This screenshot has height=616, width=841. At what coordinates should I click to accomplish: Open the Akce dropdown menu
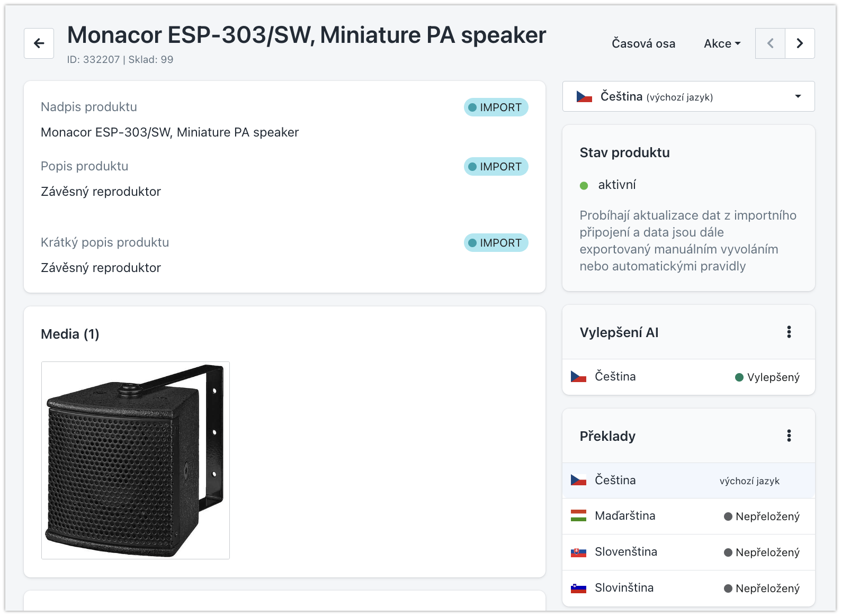pyautogui.click(x=722, y=43)
